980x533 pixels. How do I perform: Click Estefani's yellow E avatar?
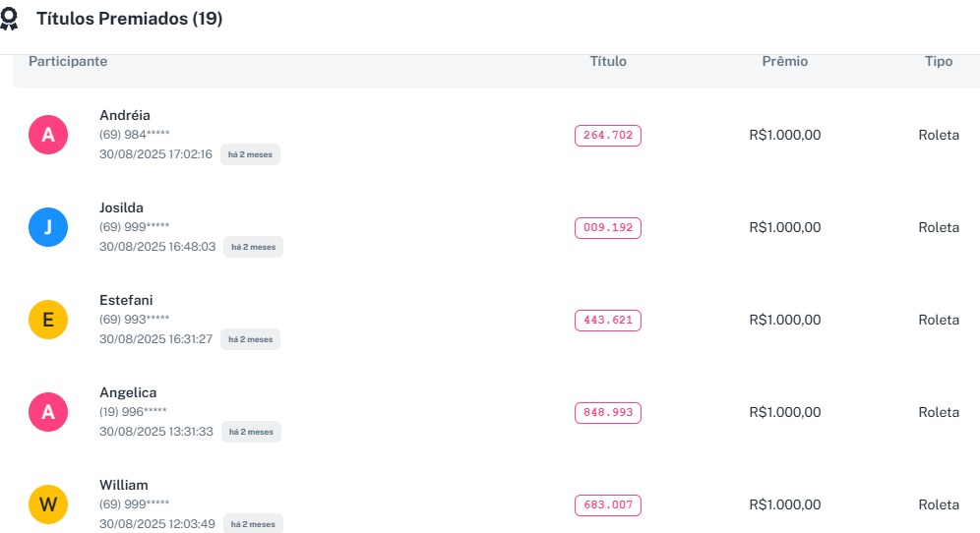[x=48, y=320]
